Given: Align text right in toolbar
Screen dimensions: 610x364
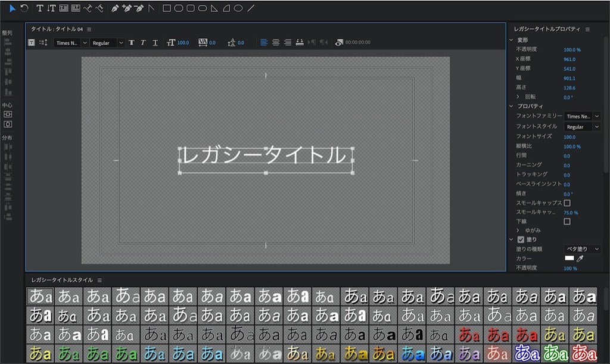Looking at the screenshot, I should 288,42.
